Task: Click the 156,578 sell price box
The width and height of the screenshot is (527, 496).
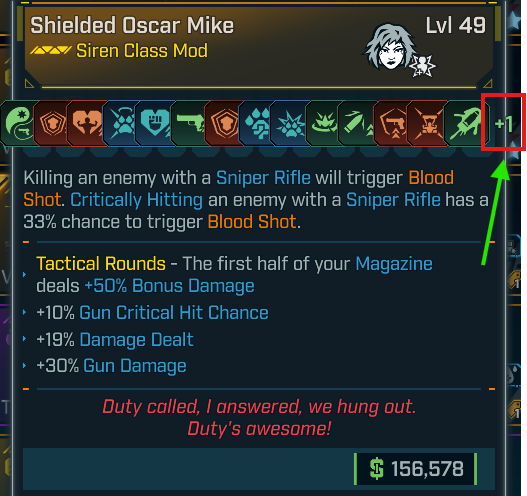Action: [x=416, y=468]
